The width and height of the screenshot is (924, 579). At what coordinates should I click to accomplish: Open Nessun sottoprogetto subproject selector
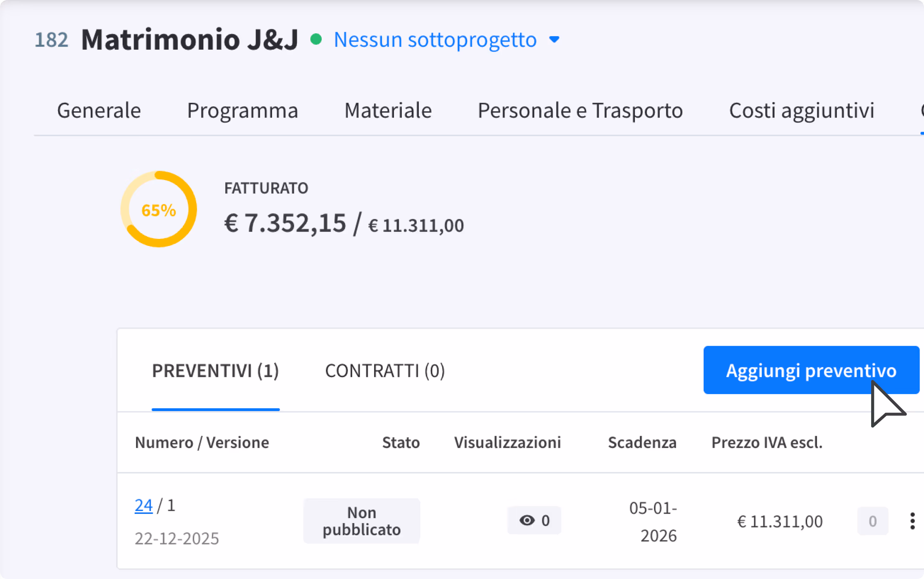click(435, 39)
